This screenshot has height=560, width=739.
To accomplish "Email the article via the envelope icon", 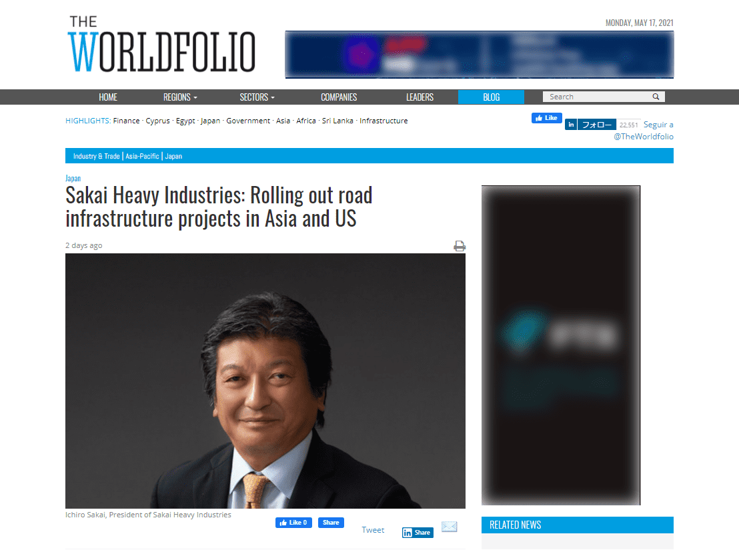I will (x=449, y=527).
